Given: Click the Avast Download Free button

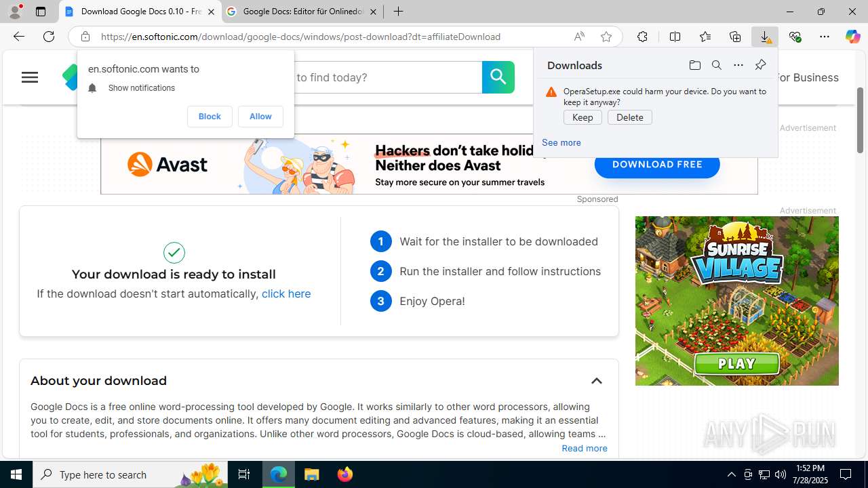Looking at the screenshot, I should point(657,165).
